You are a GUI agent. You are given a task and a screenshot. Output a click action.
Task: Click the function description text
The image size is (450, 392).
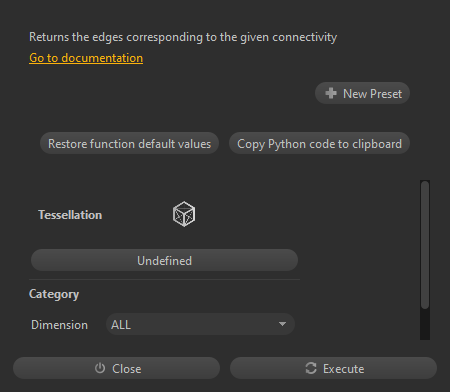click(183, 37)
